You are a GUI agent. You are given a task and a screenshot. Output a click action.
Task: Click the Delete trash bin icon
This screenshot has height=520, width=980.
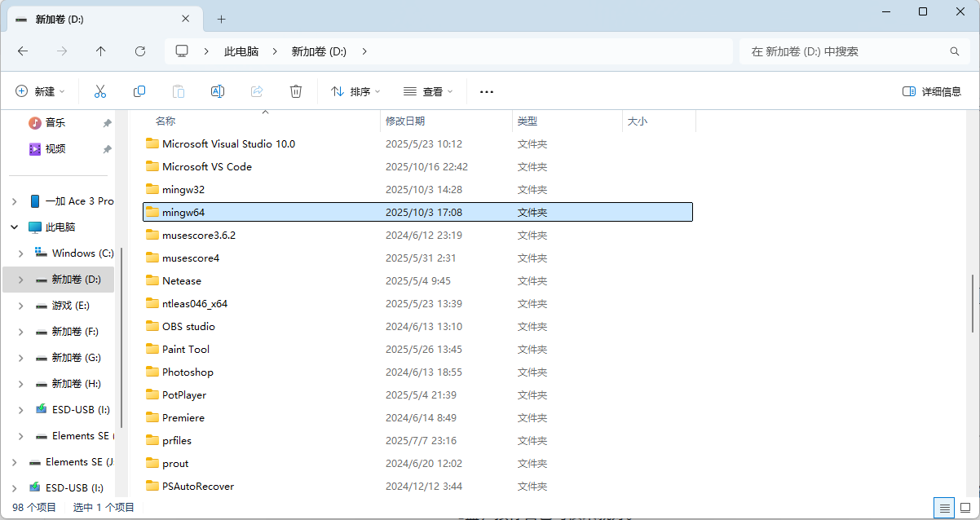pos(296,91)
